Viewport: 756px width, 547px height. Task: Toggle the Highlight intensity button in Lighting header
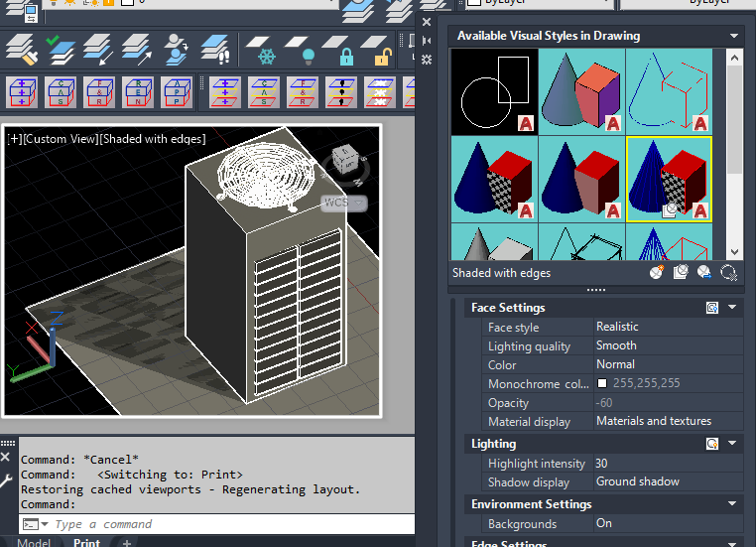point(711,444)
